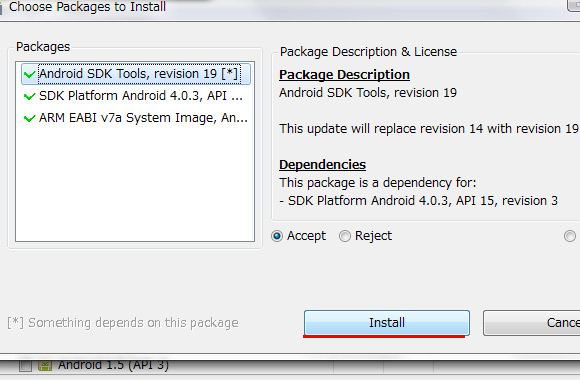Image resolution: width=580 pixels, height=380 pixels.
Task: Select Android SDK Tools, revision 19 package
Action: coord(136,74)
